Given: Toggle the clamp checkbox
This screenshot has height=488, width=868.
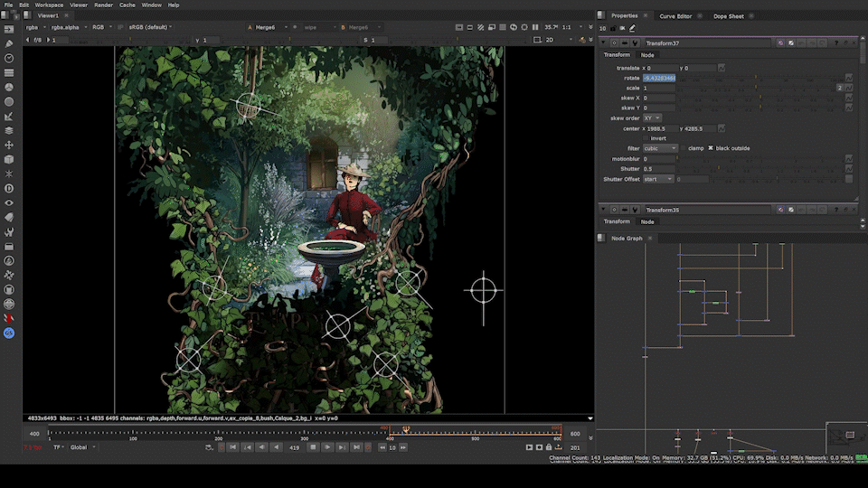Looking at the screenshot, I should (684, 148).
